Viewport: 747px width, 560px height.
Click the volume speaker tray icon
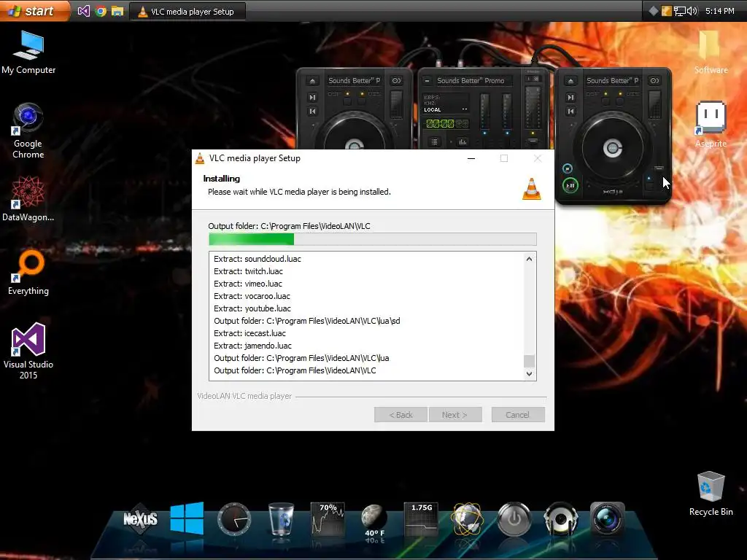(x=692, y=11)
